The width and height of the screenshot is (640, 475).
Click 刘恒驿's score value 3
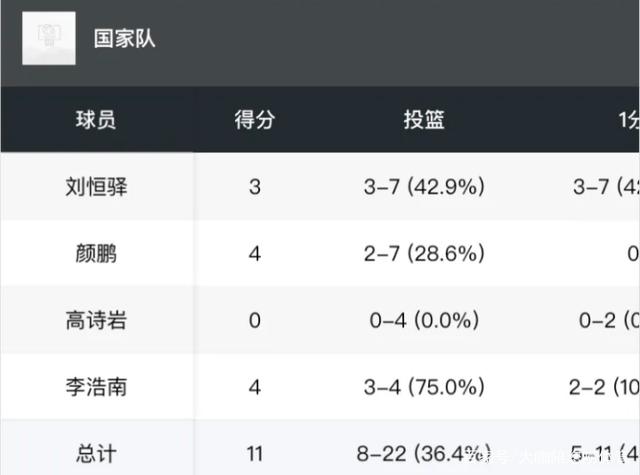point(254,187)
